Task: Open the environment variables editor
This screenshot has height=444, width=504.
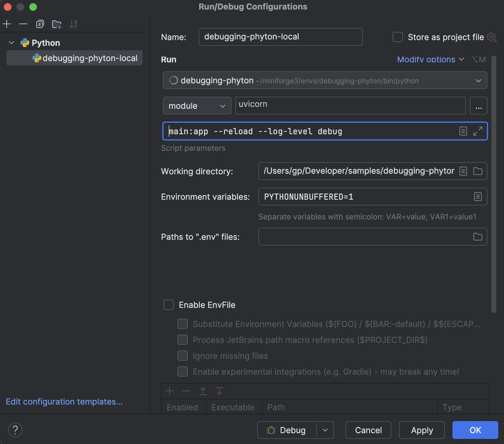Action: [x=478, y=197]
